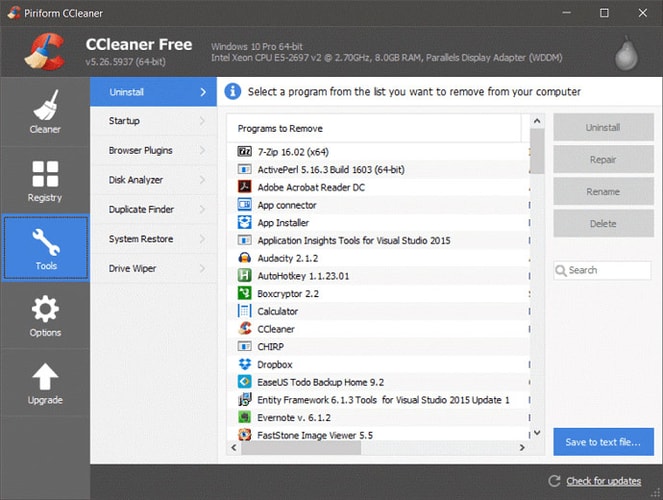Screen dimensions: 663x500
Task: Expand the Startup submenu chevron
Action: pos(202,122)
